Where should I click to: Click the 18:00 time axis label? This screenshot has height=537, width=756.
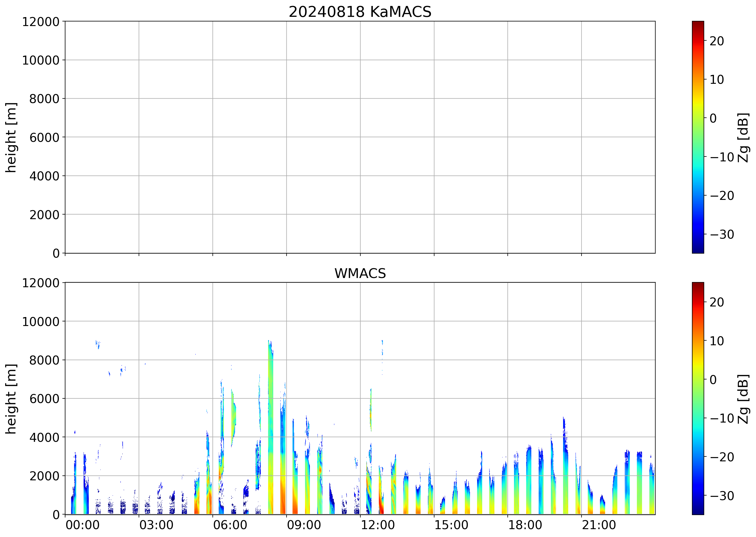tap(525, 525)
